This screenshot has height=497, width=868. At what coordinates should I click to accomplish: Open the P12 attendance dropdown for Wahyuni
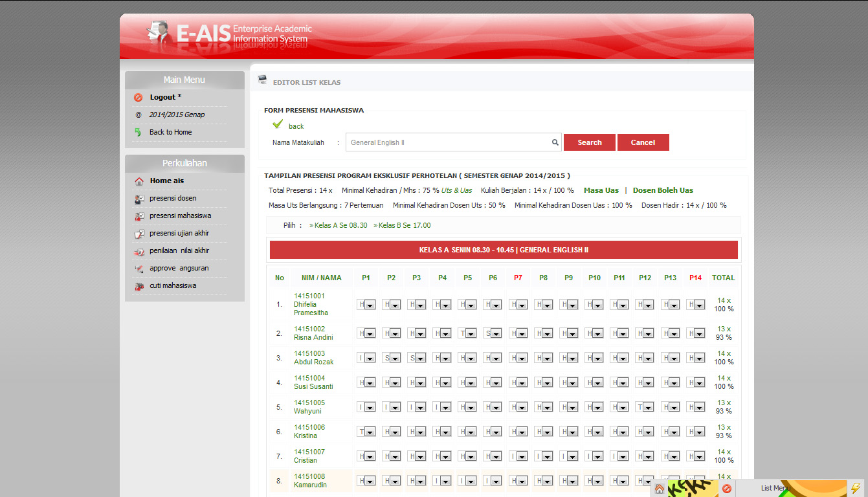pyautogui.click(x=645, y=407)
